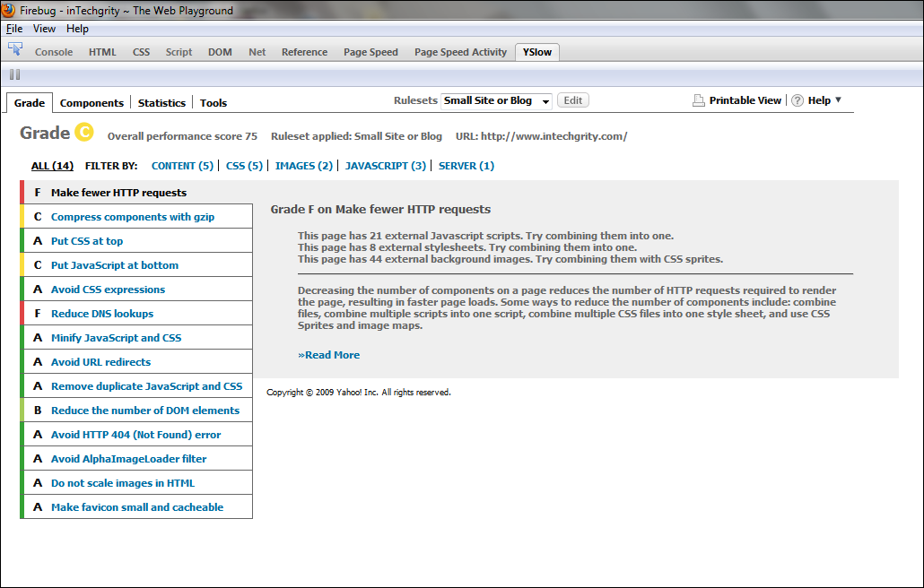Select the Avoid URL redirects rule

pyautogui.click(x=136, y=361)
